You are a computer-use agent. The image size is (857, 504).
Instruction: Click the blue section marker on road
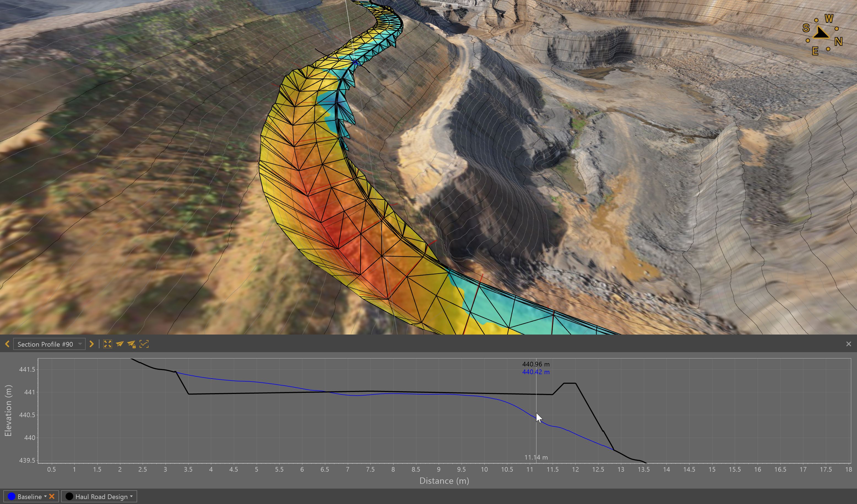point(355,62)
